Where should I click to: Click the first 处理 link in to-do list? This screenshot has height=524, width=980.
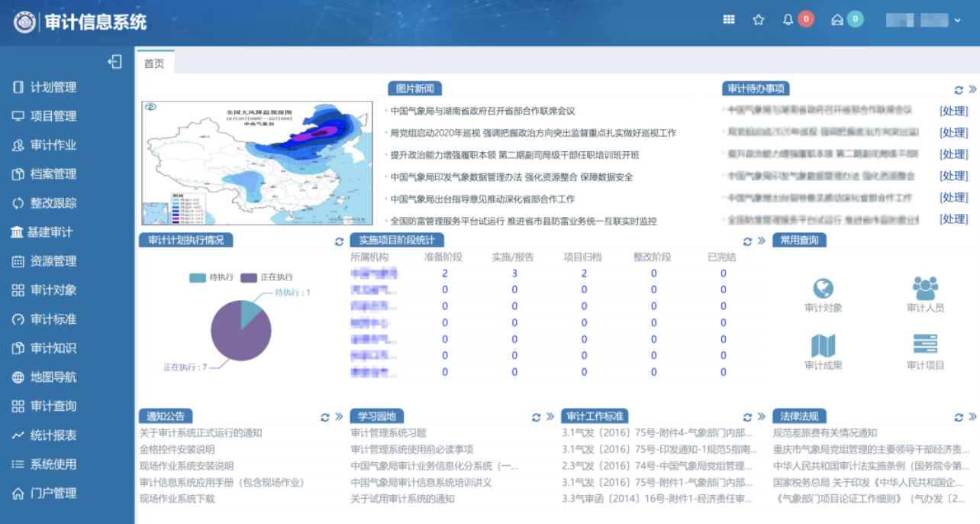point(953,111)
